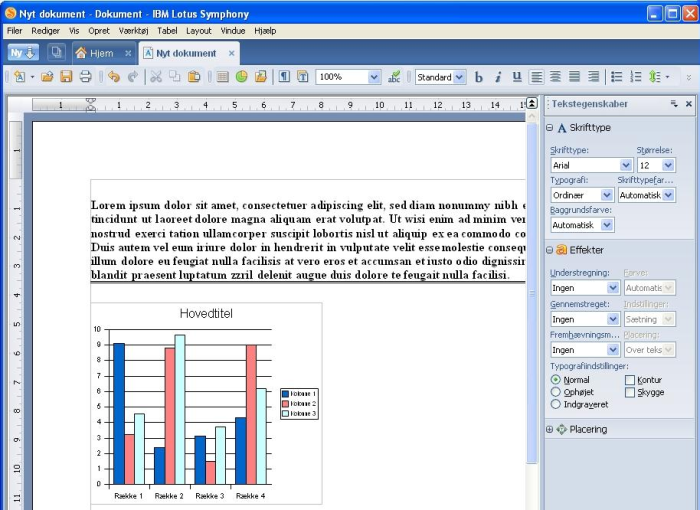
Task: Open the tab thumbnails view button
Action: pos(56,53)
